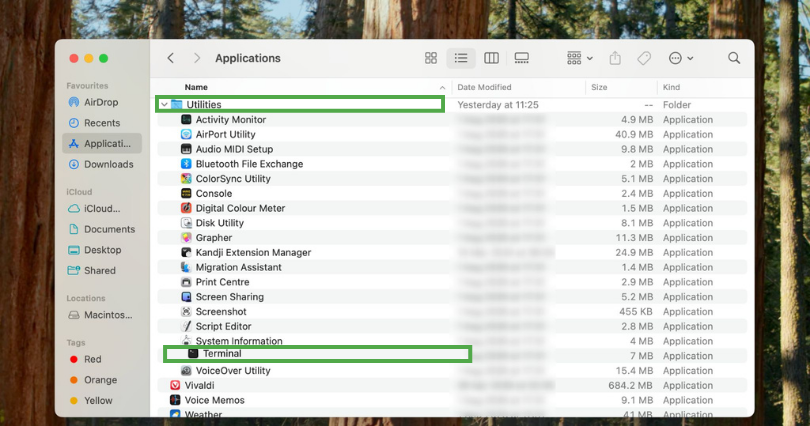Sort by Kind column header

click(x=672, y=87)
